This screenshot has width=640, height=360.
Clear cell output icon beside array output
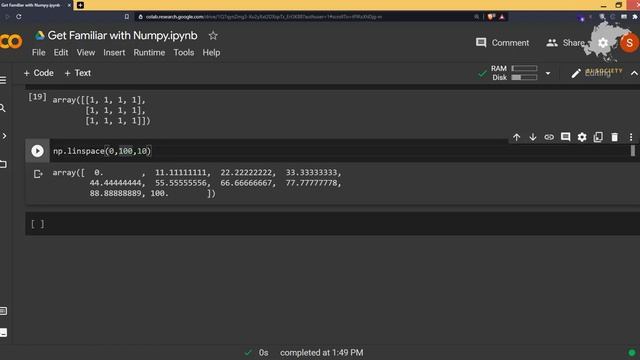(x=38, y=174)
